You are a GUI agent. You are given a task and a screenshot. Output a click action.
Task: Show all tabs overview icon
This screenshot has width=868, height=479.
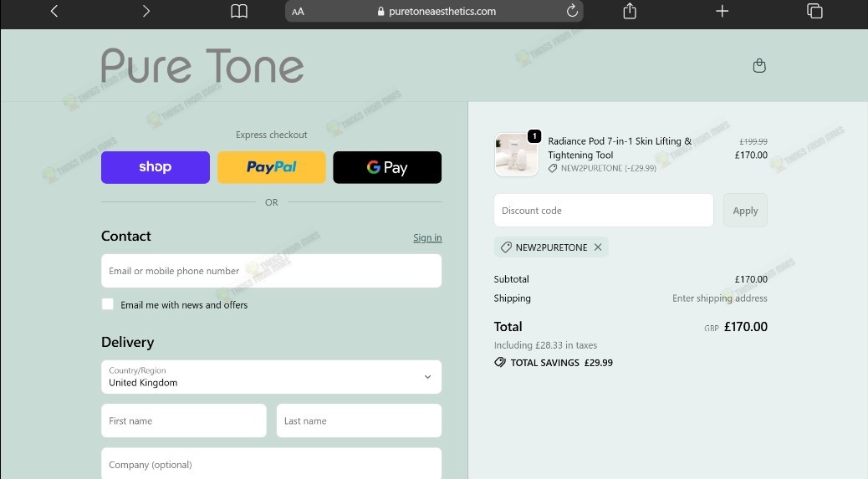click(814, 11)
